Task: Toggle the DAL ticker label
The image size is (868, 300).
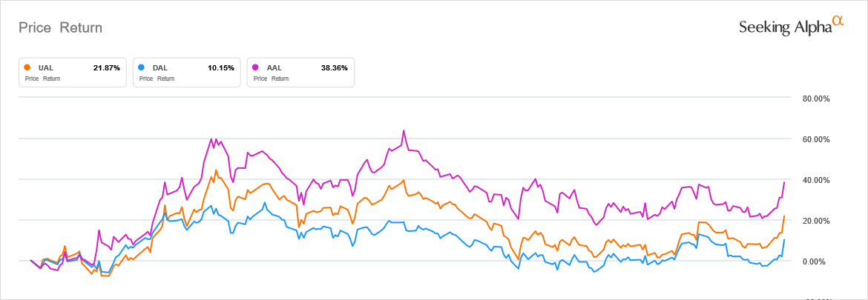Action: [x=160, y=68]
